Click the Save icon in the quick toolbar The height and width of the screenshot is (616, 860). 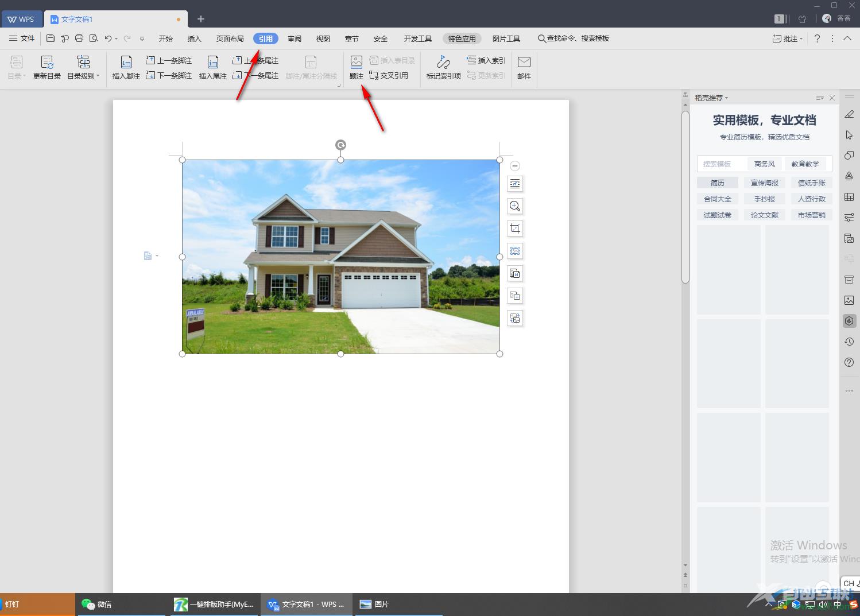(51, 38)
